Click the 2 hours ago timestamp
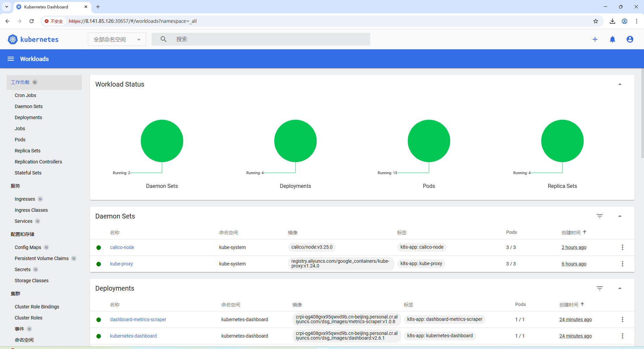644x349 pixels. (x=574, y=247)
